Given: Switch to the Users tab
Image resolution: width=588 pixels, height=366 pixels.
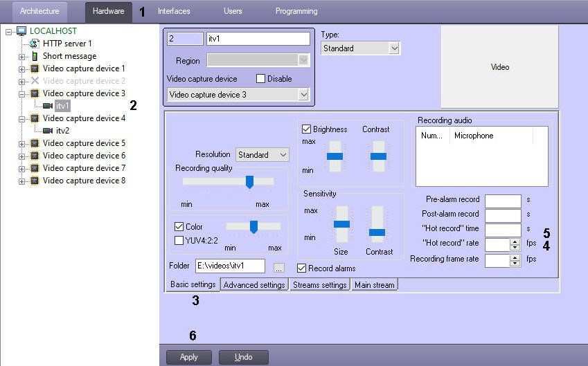Looking at the screenshot, I should point(233,11).
